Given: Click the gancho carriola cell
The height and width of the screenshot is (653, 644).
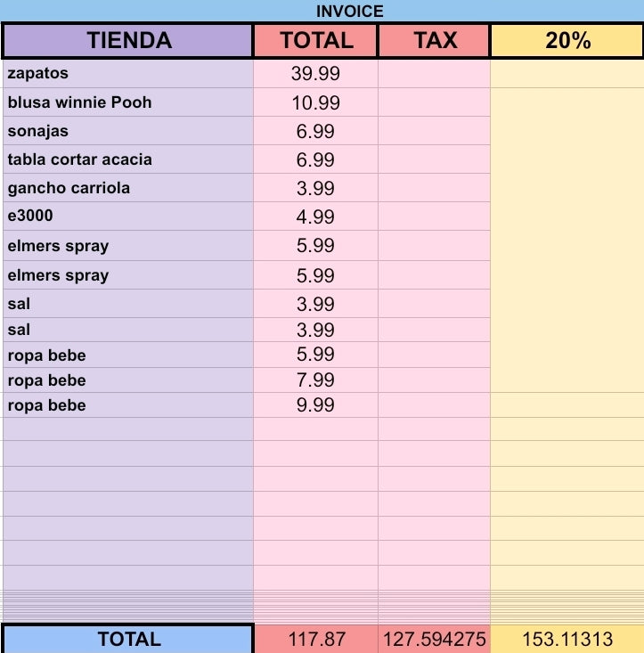Looking at the screenshot, I should [x=127, y=188].
